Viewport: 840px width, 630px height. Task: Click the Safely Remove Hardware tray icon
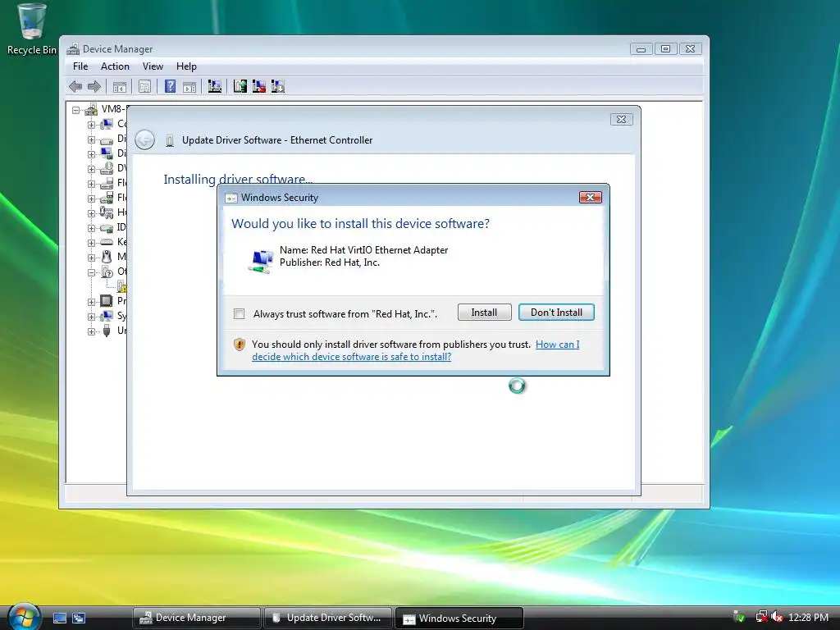coord(739,617)
